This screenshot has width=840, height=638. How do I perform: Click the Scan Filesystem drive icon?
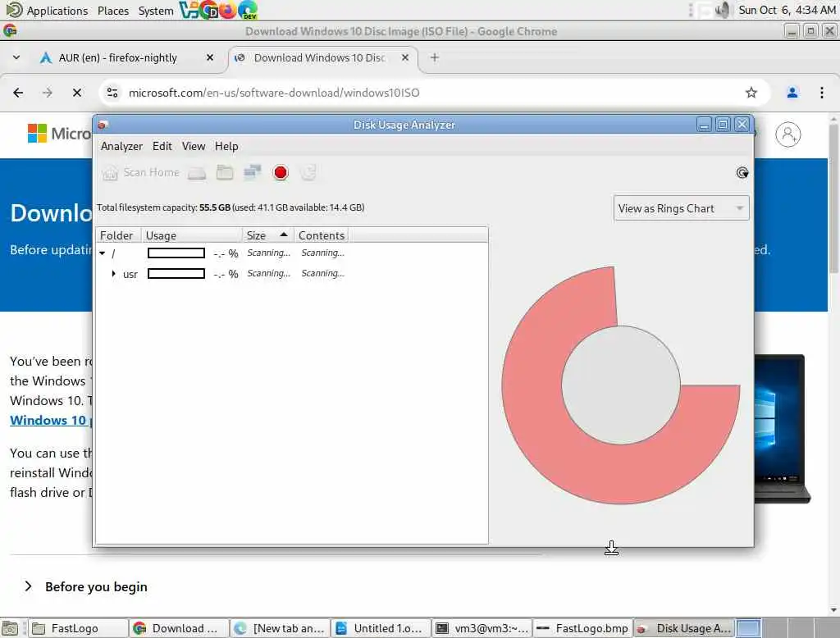point(197,172)
